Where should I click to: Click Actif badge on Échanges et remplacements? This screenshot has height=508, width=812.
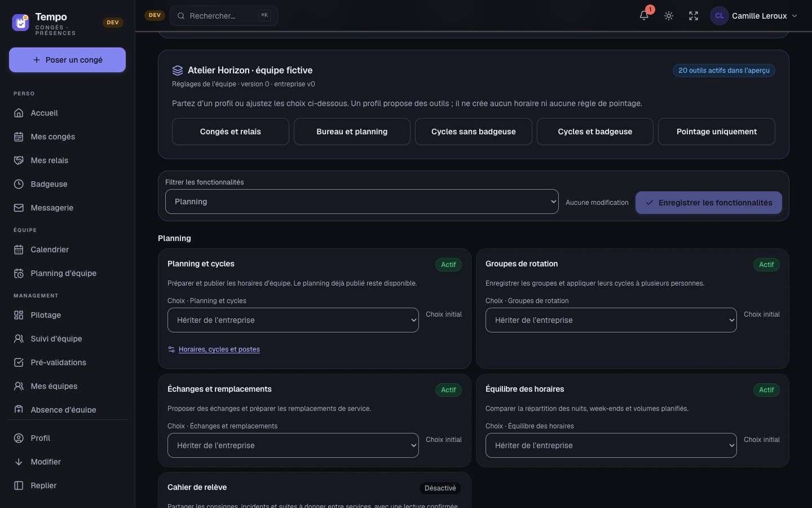(448, 390)
